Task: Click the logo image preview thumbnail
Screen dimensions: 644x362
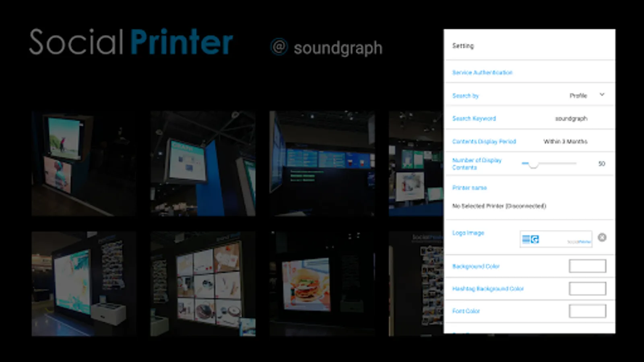Action: 555,239
